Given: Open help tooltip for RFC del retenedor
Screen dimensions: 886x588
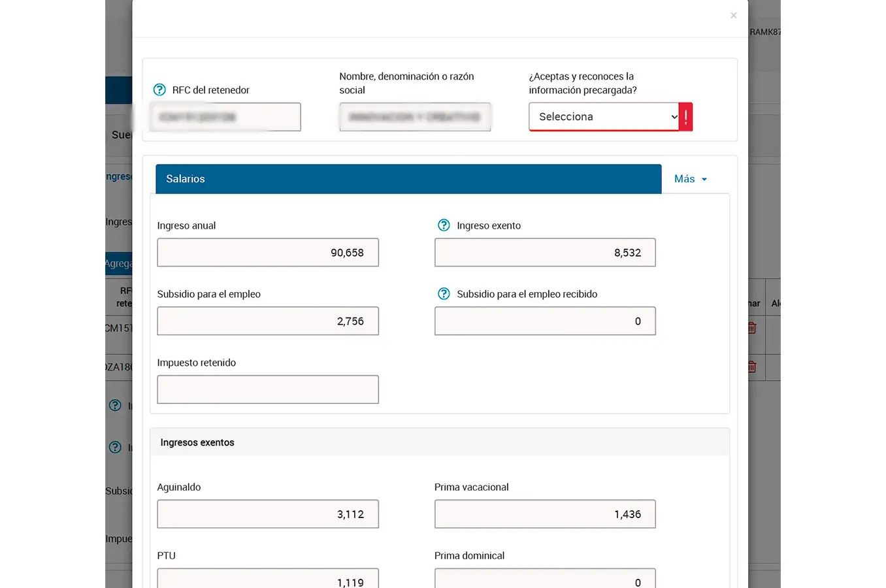Looking at the screenshot, I should tap(159, 90).
